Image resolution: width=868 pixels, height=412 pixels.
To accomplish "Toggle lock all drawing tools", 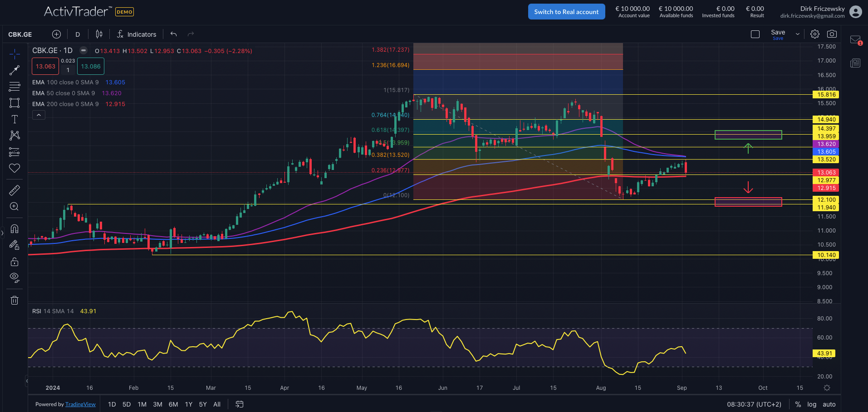I will [x=15, y=262].
